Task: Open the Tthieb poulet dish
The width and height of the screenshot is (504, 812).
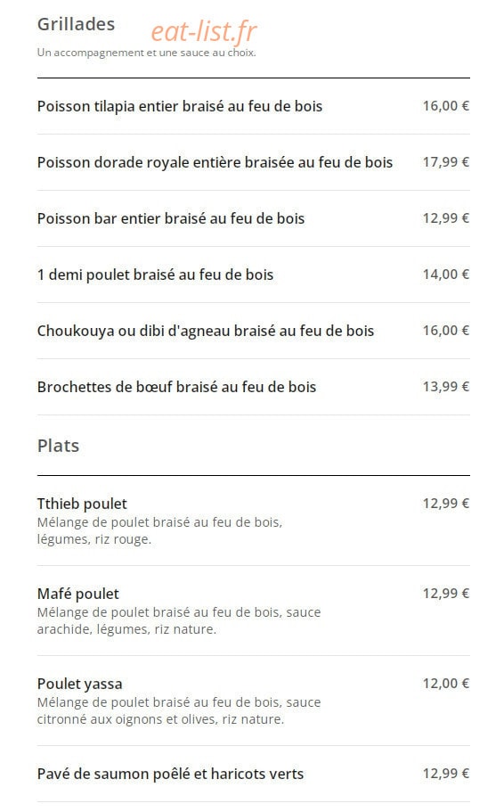Action: click(82, 504)
